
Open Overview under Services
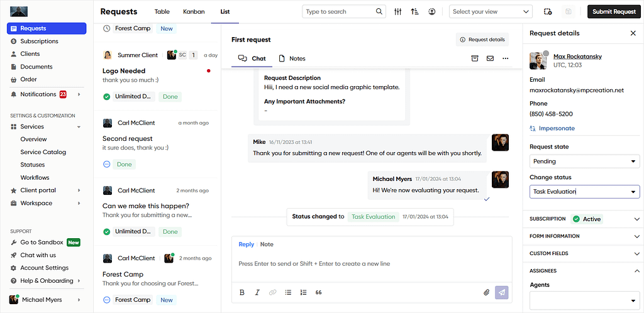point(34,139)
